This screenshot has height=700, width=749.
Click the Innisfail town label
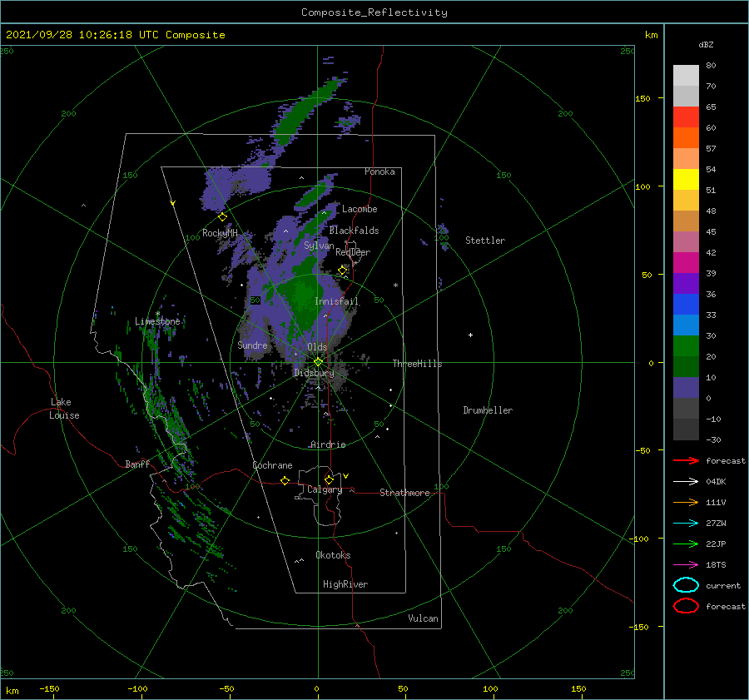tap(336, 301)
